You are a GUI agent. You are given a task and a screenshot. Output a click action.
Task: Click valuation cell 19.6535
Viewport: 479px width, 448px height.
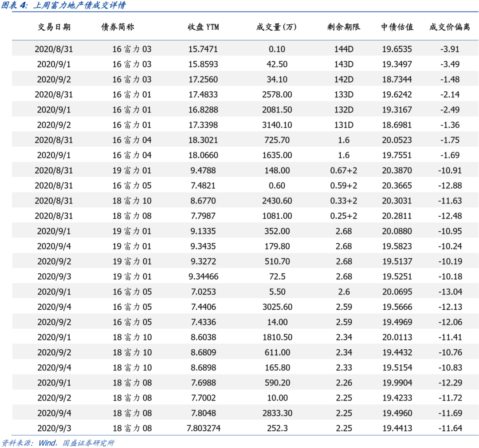point(397,49)
